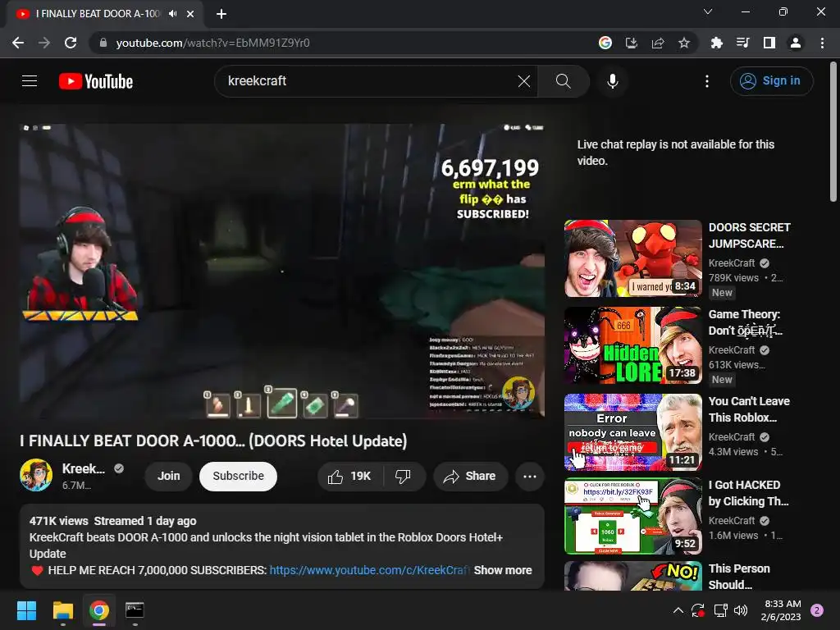Close the I FINALLY BEAT DOOR tab
This screenshot has width=840, height=630.
(x=190, y=14)
